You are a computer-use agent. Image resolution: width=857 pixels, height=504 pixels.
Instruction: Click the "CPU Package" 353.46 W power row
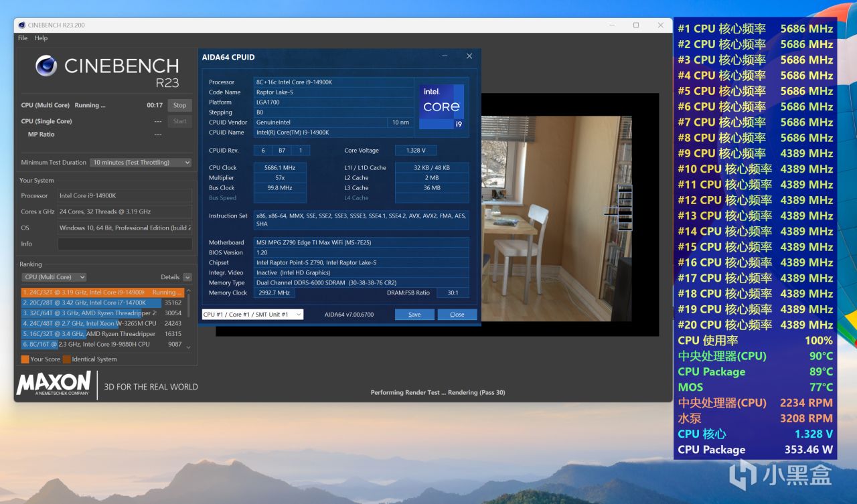755,450
